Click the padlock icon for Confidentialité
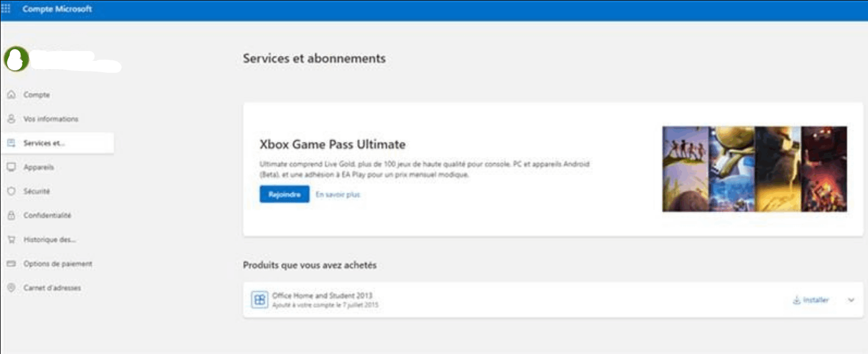Image resolution: width=868 pixels, height=354 pixels. pos(11,215)
